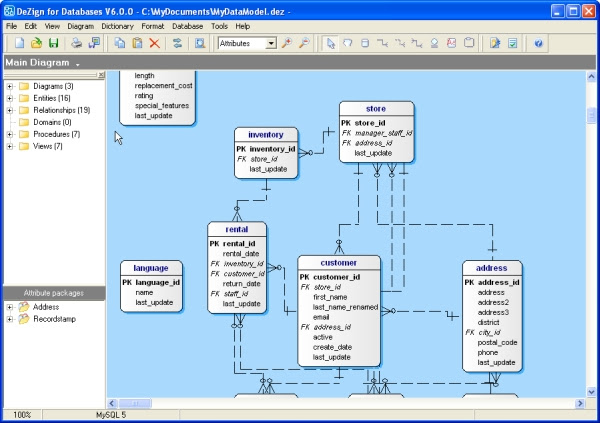Click the Zoom In magnifier icon
Image resolution: width=600 pixels, height=423 pixels.
(x=287, y=43)
